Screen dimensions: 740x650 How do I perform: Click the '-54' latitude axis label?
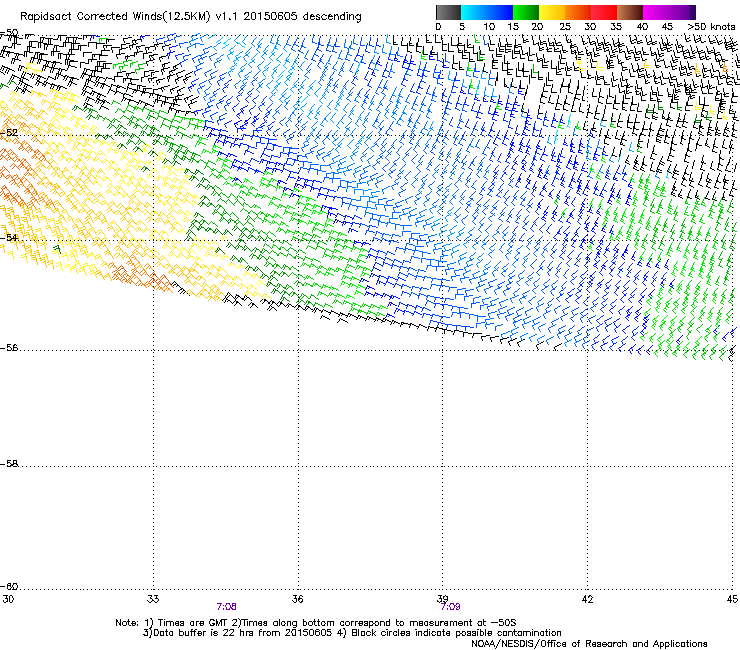point(9,237)
